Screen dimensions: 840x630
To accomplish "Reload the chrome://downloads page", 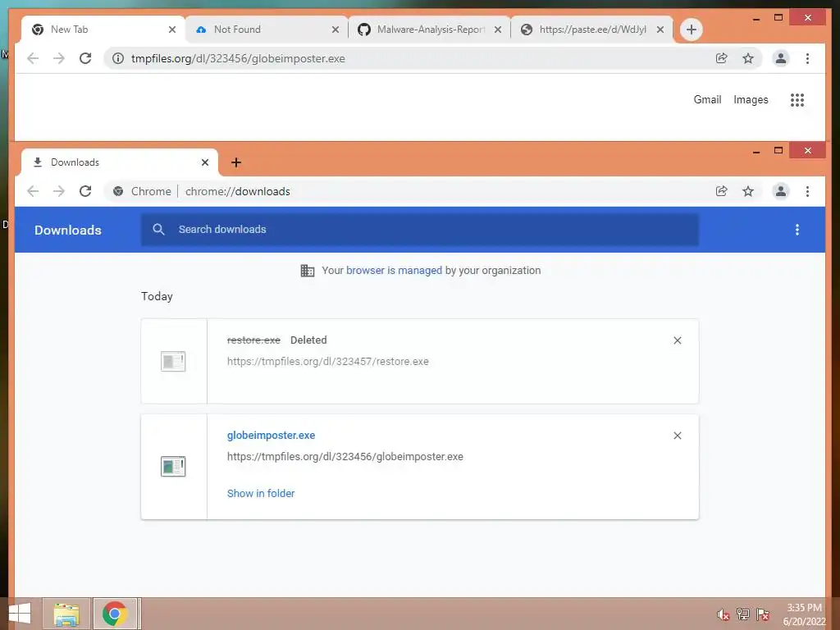I will [85, 191].
